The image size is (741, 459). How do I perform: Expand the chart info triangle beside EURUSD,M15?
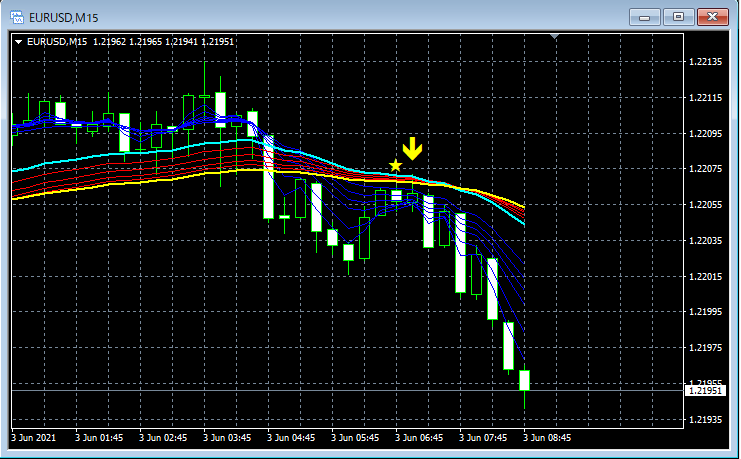tap(18, 42)
